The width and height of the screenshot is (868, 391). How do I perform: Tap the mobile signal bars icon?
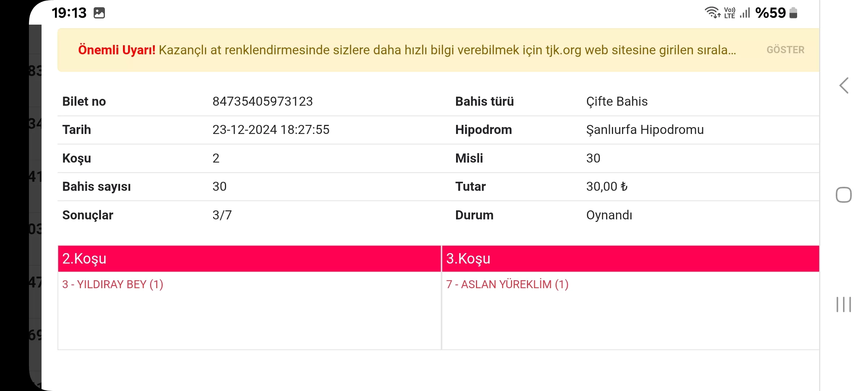[745, 13]
